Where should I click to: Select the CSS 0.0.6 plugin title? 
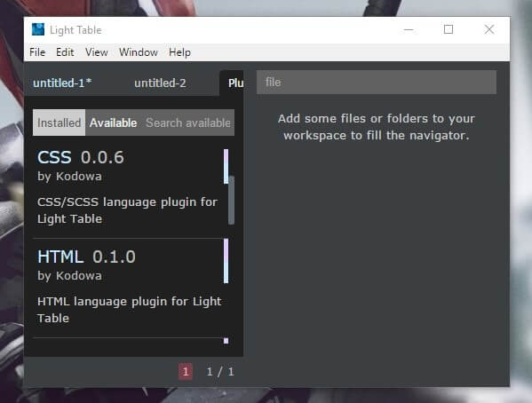click(81, 157)
